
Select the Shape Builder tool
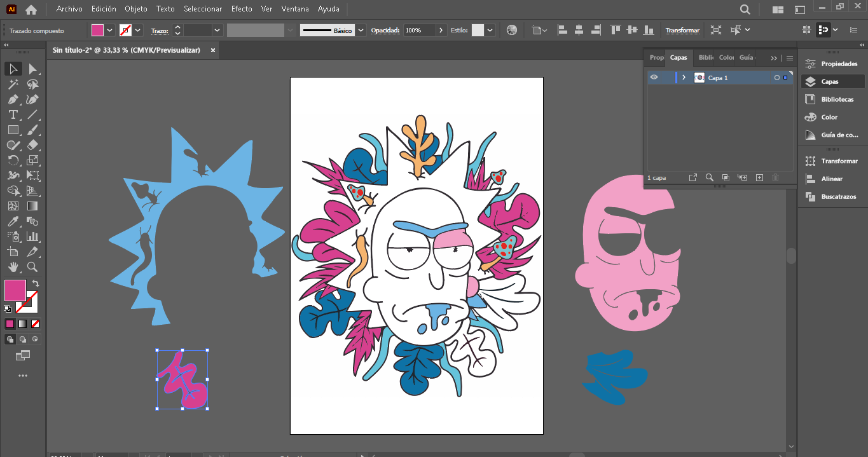[13, 191]
